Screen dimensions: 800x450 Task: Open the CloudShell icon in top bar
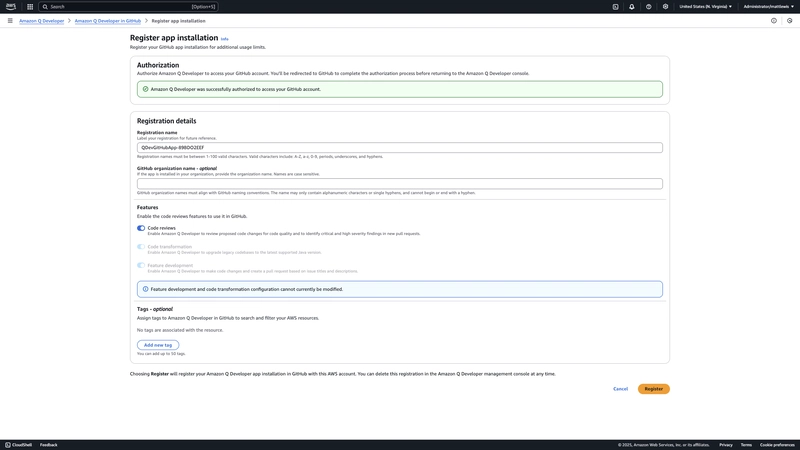click(615, 7)
